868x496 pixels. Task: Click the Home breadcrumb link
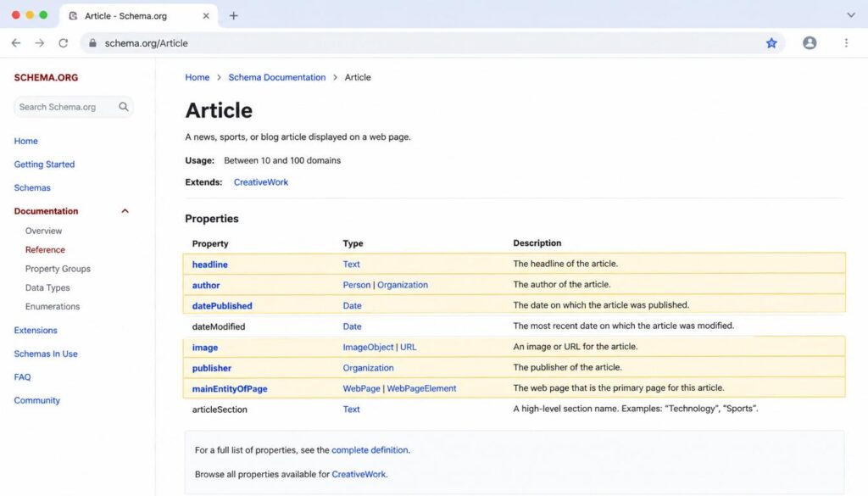197,77
